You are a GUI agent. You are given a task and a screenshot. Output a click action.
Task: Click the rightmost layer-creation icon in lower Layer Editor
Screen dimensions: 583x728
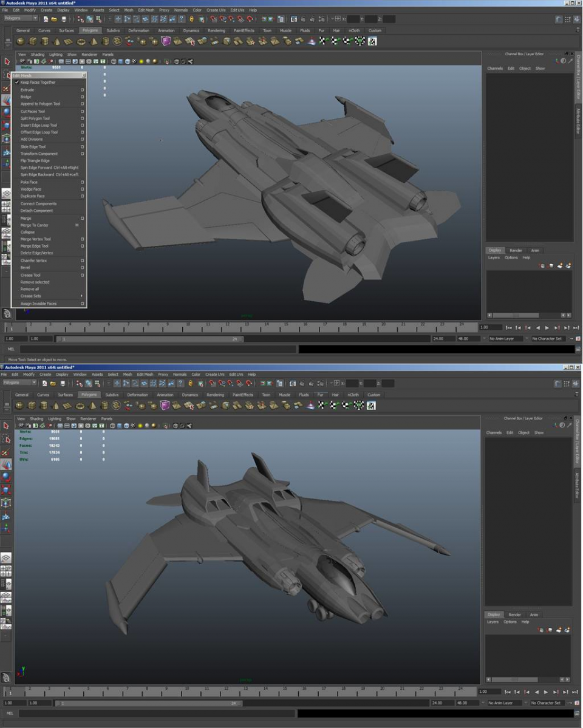pos(568,630)
